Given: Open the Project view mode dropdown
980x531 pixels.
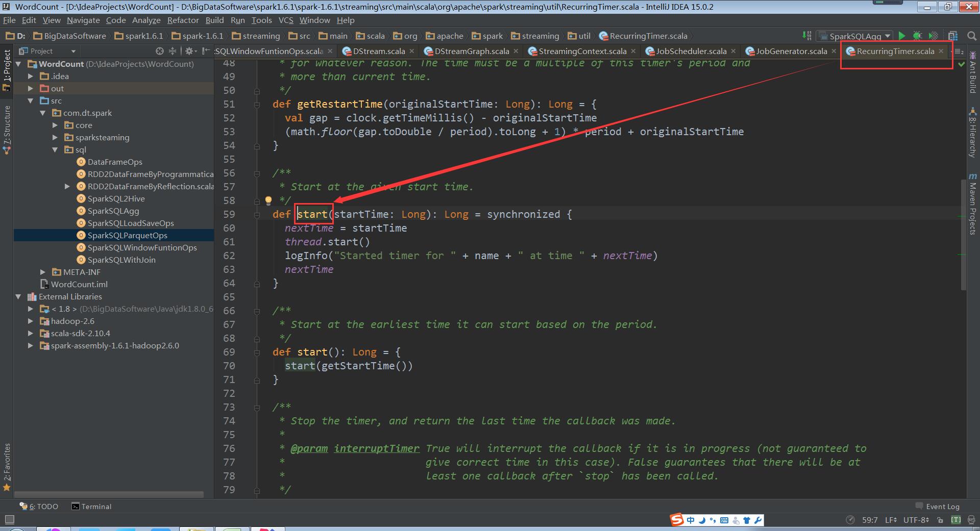Looking at the screenshot, I should click(47, 51).
